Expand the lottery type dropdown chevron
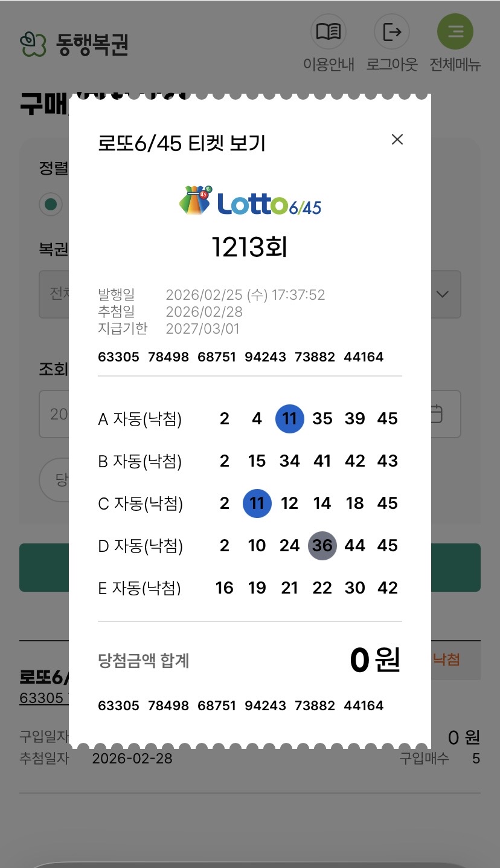500x868 pixels. click(443, 294)
